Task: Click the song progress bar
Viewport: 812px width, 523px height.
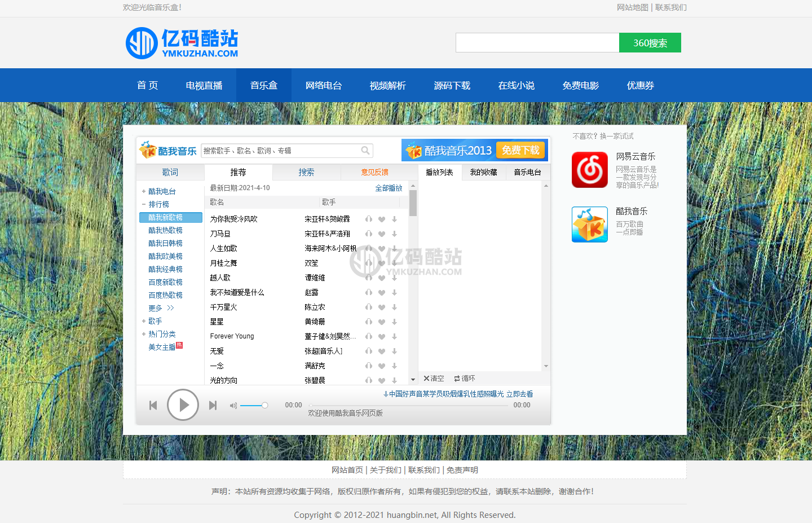Action: [x=408, y=405]
